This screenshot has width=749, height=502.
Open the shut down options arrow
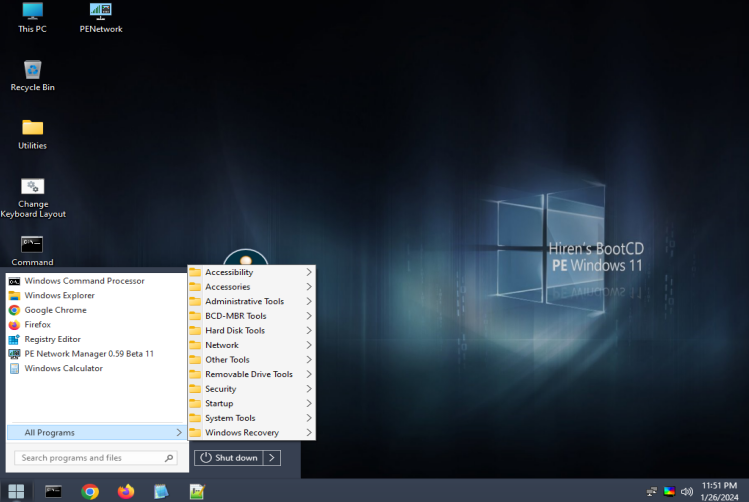(x=272, y=458)
